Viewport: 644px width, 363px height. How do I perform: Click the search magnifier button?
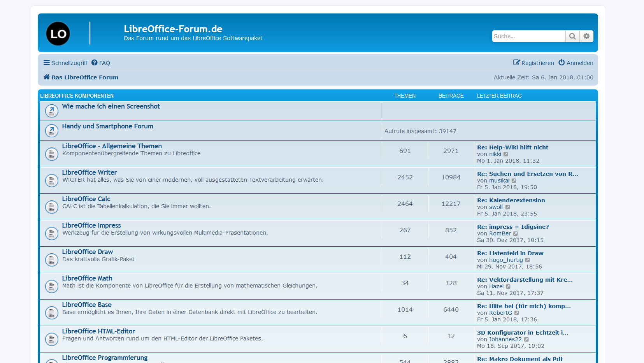pos(572,36)
